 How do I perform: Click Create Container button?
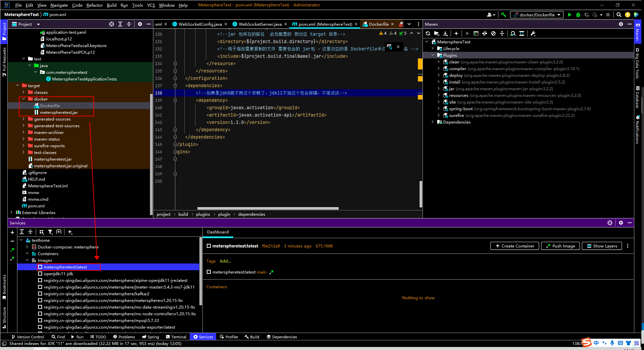pos(515,246)
